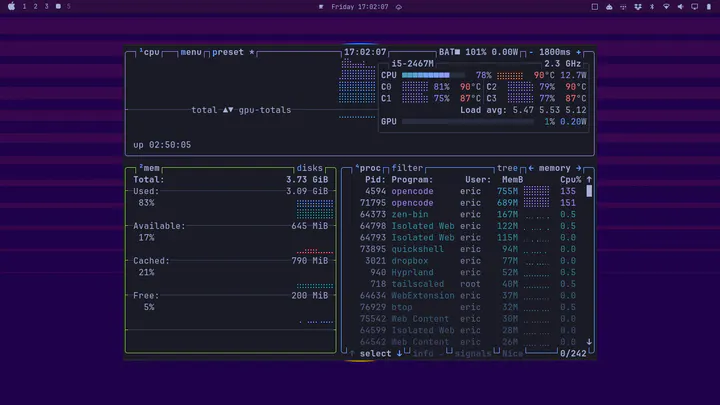Select Isolated Web process PID 64793
720x405 pixels.
coord(468,237)
